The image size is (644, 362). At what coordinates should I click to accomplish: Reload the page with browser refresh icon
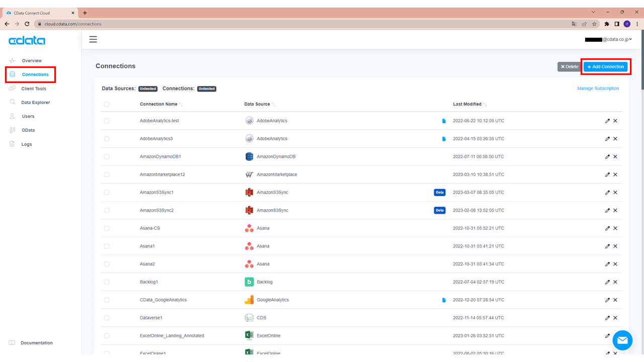coord(28,24)
